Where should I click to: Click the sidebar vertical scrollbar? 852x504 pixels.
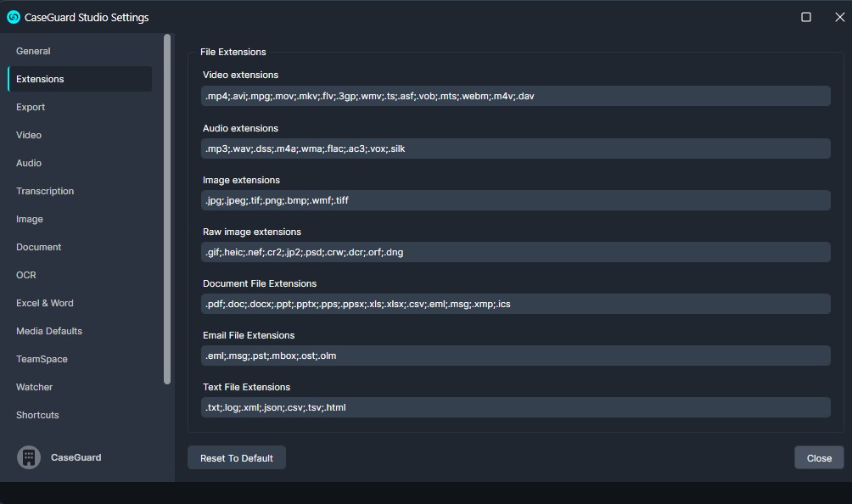click(x=167, y=209)
